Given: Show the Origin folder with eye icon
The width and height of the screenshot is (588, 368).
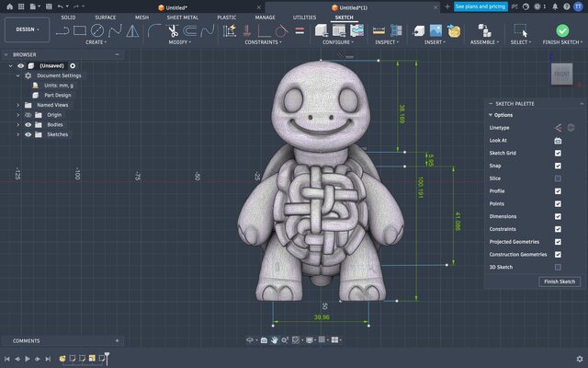Looking at the screenshot, I should pos(28,115).
